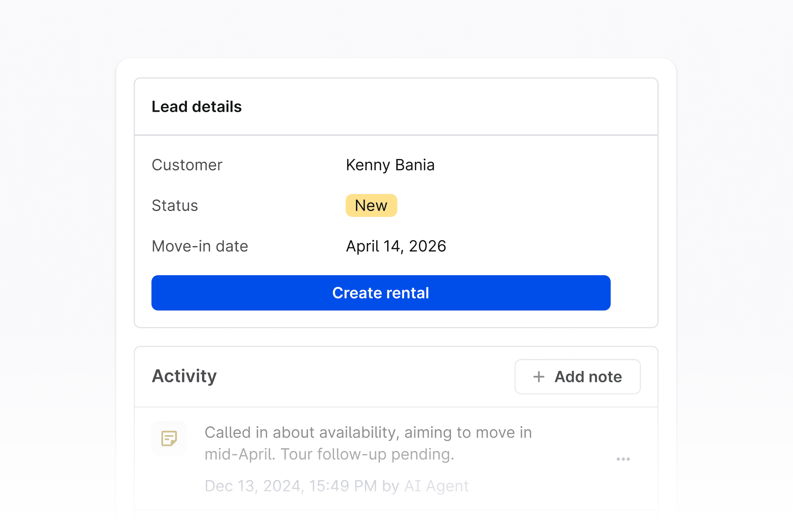Click the Status field label
Screen dimensions: 793x532
(175, 206)
